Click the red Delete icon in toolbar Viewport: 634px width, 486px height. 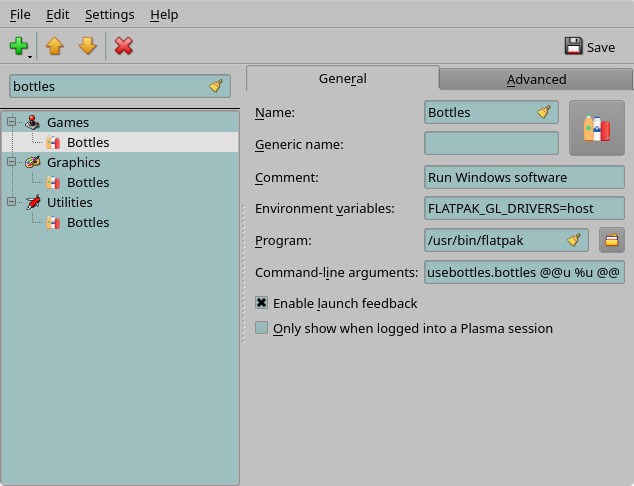click(123, 46)
